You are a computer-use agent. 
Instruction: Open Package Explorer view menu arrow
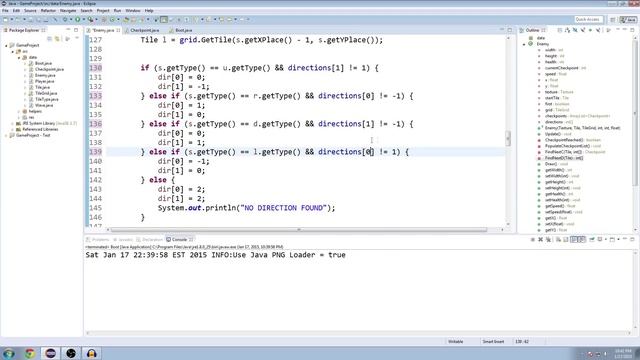(x=76, y=38)
